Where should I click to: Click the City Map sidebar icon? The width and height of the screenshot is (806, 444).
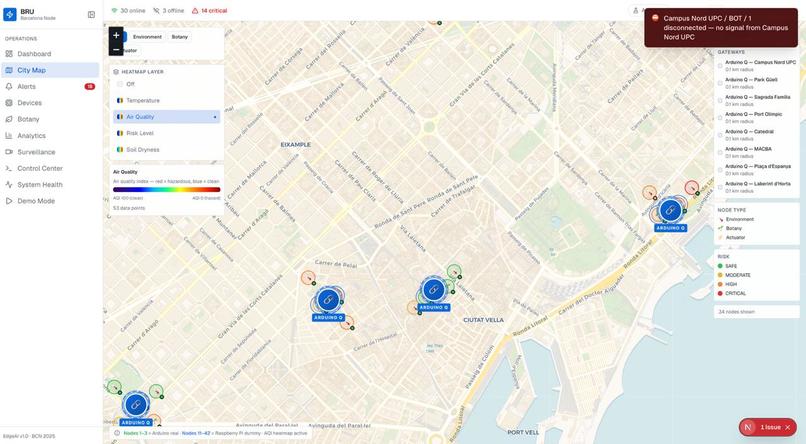click(x=9, y=70)
